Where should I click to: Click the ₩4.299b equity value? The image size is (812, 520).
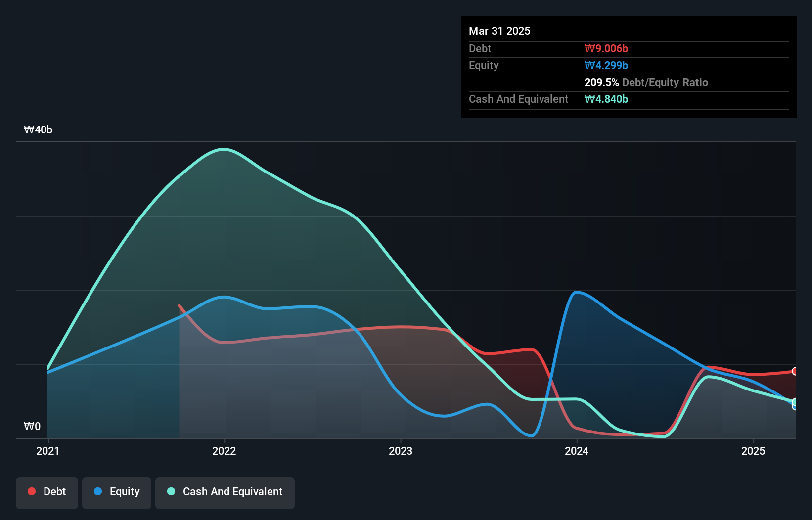click(x=606, y=65)
